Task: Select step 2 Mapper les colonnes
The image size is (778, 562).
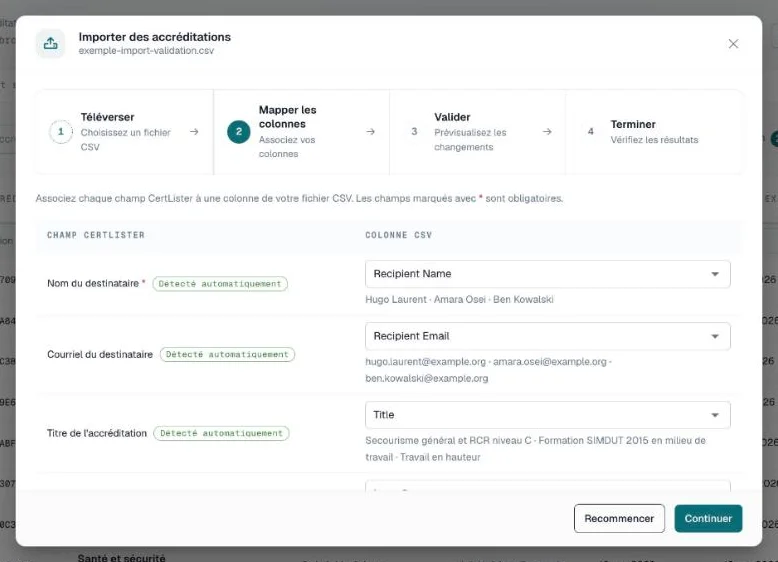Action: click(x=301, y=132)
